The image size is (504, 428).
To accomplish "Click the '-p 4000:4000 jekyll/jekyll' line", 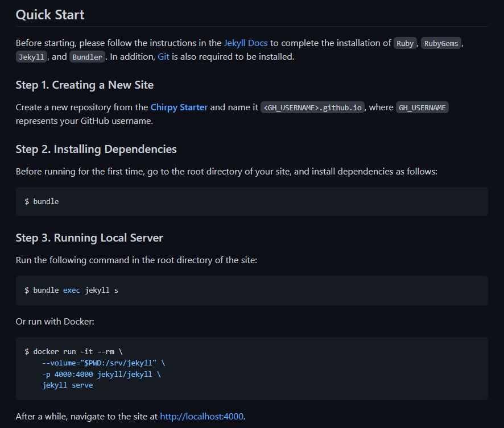I will tap(101, 374).
